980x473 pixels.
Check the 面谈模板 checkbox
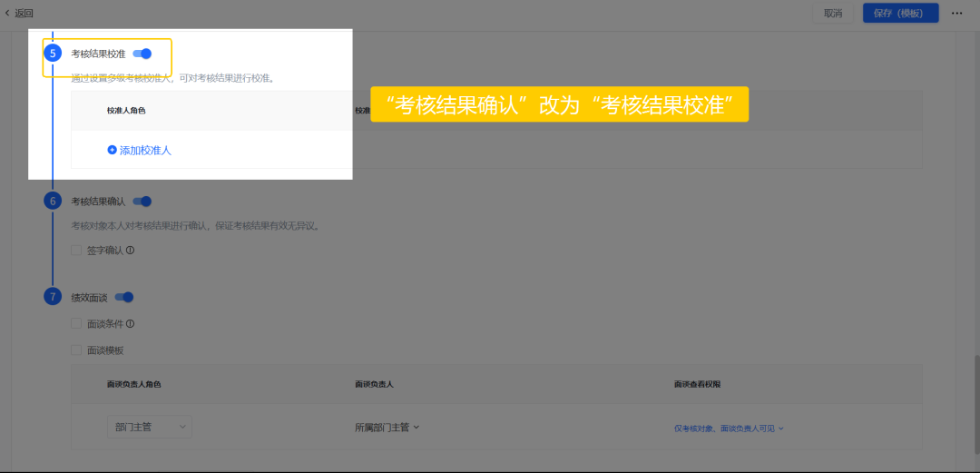pyautogui.click(x=77, y=350)
